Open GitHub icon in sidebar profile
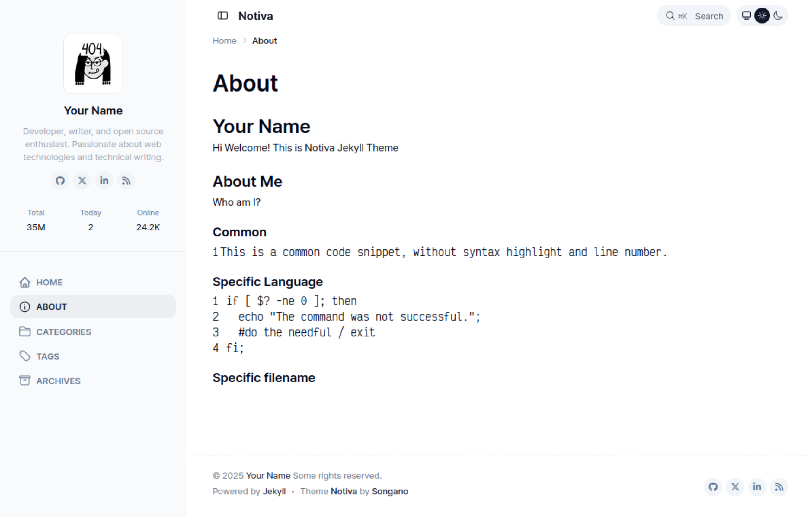This screenshot has height=517, width=812. [x=60, y=180]
